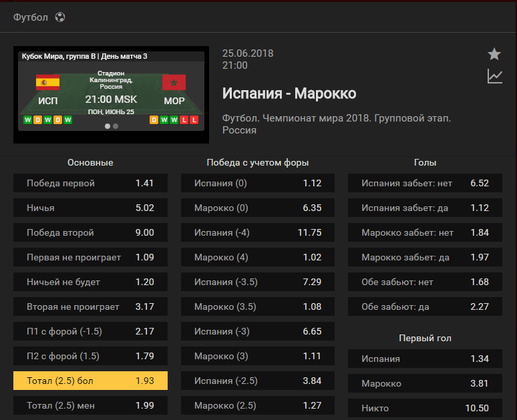This screenshot has height=420, width=517.
Task: Choose Марокко (3.5) odds 1.08
Action: (258, 306)
